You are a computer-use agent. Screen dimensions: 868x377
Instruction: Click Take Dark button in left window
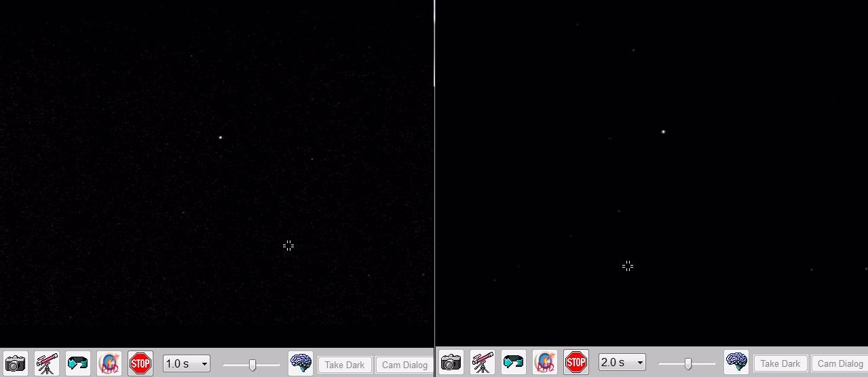click(345, 365)
